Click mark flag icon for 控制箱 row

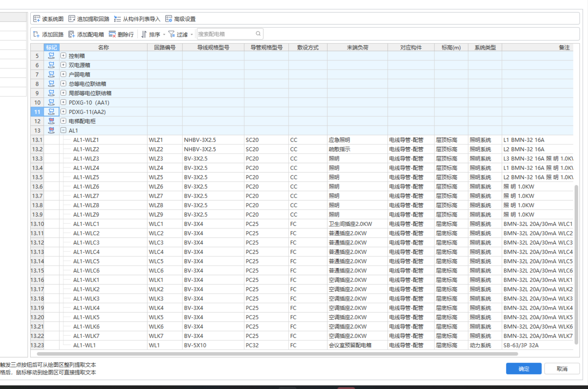point(52,56)
